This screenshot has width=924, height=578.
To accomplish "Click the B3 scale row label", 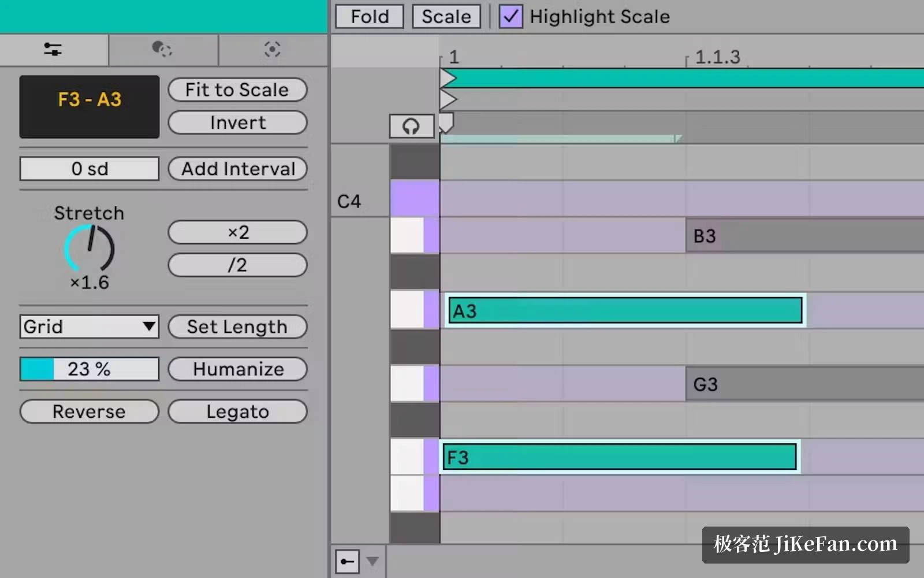I will click(x=704, y=236).
